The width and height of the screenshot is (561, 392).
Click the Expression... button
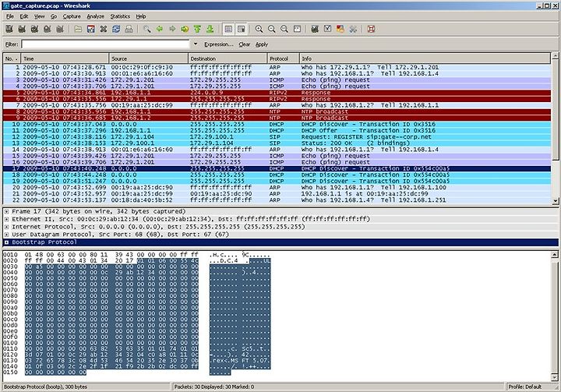(x=219, y=44)
